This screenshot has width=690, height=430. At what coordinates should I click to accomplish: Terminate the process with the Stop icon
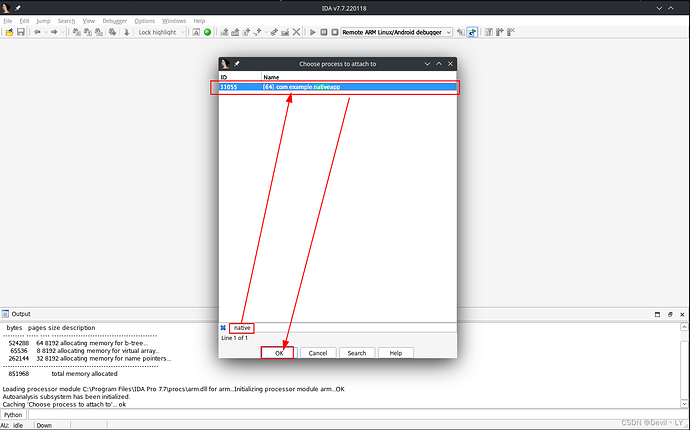click(x=335, y=32)
